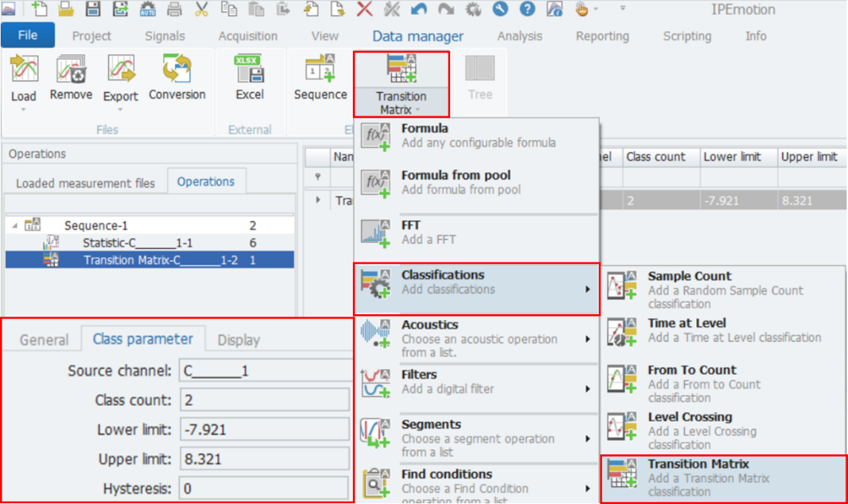The image size is (848, 504).
Task: Undo with the blue left arrow
Action: (419, 9)
